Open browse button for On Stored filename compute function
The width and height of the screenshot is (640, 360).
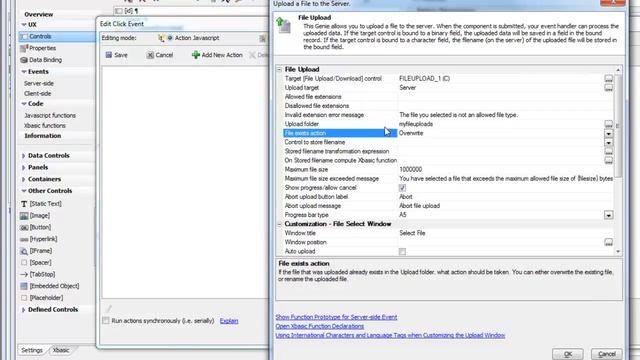(608, 160)
